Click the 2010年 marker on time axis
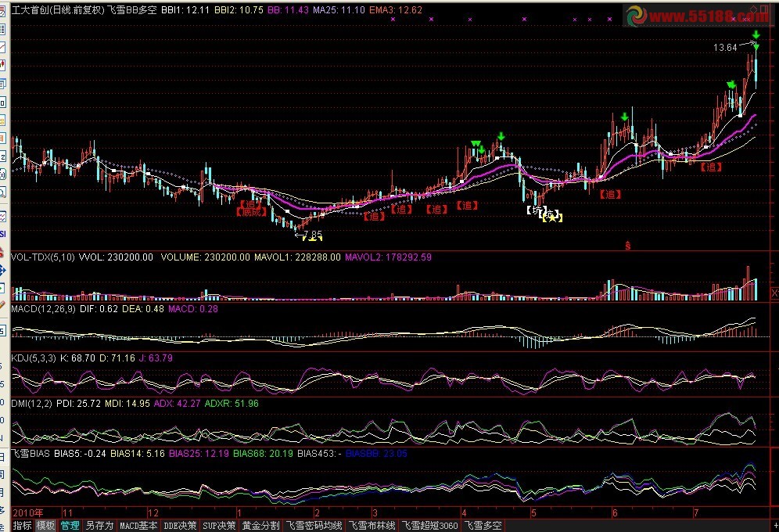The image size is (779, 532). [x=26, y=512]
